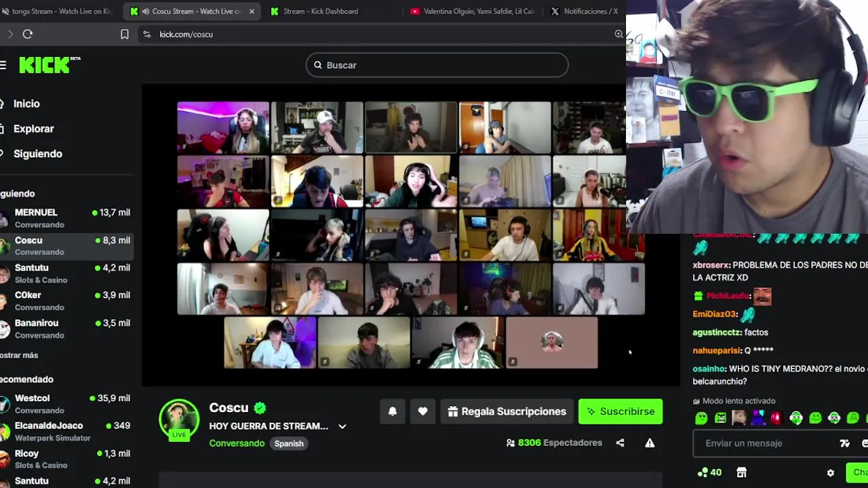Open 7TV emotes in chat input

pos(844,443)
